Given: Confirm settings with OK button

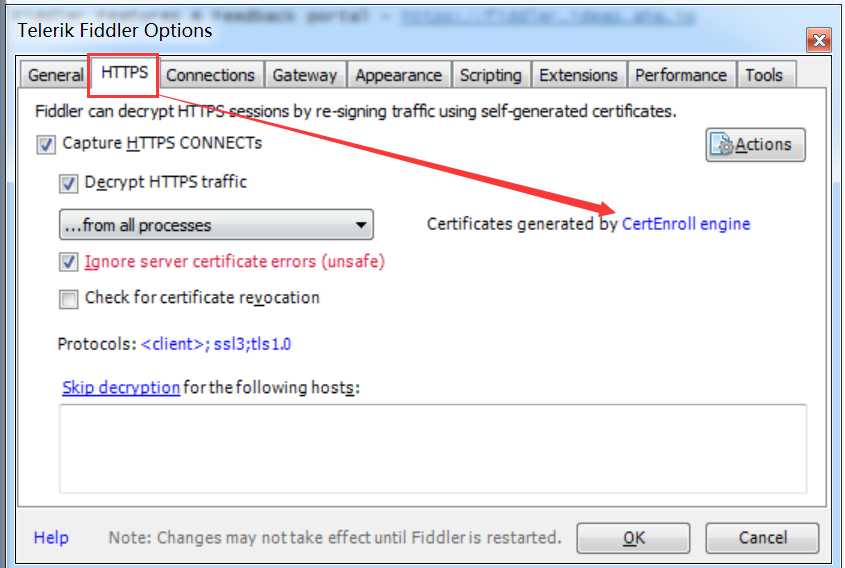Looking at the screenshot, I should point(633,538).
